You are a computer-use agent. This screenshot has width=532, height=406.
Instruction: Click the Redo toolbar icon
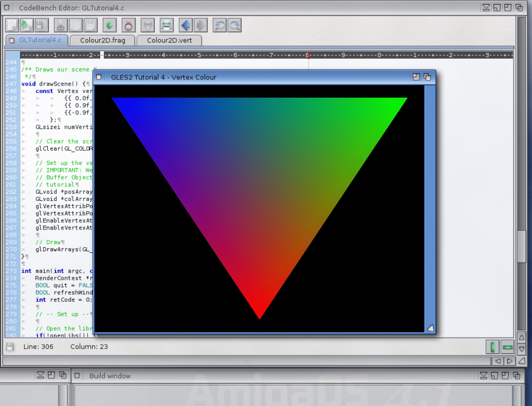click(234, 25)
